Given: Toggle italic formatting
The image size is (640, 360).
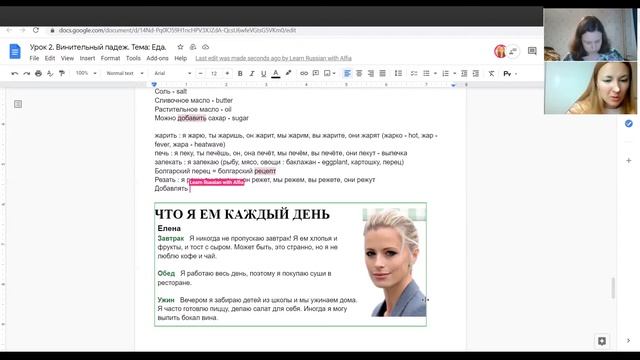Looking at the screenshot, I should (252, 73).
